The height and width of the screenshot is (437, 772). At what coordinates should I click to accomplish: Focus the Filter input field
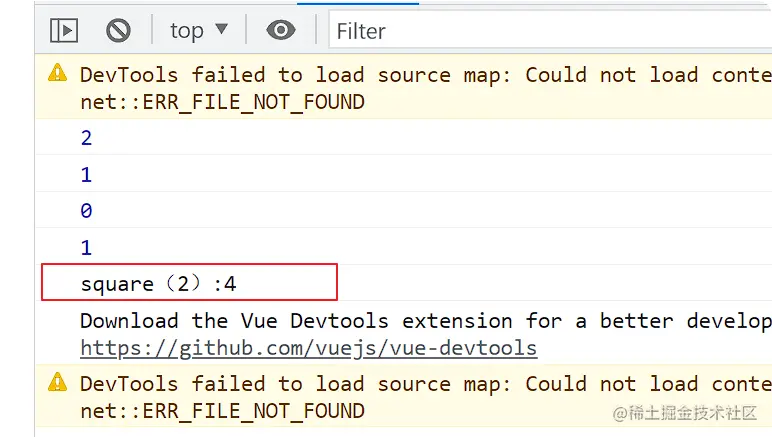click(550, 31)
